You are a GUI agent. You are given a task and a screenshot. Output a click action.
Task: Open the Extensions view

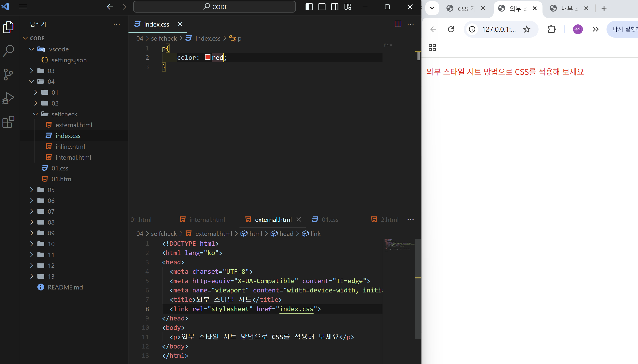pyautogui.click(x=9, y=122)
